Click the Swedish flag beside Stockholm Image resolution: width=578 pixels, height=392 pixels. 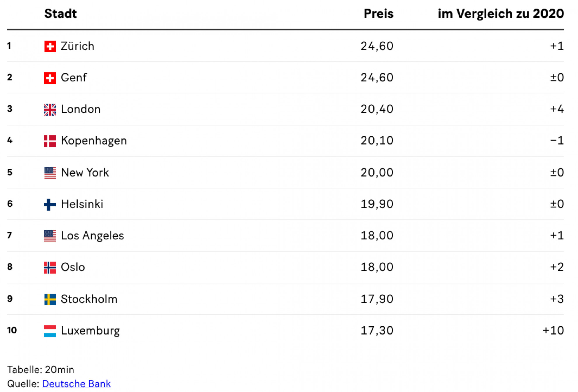[x=50, y=299]
